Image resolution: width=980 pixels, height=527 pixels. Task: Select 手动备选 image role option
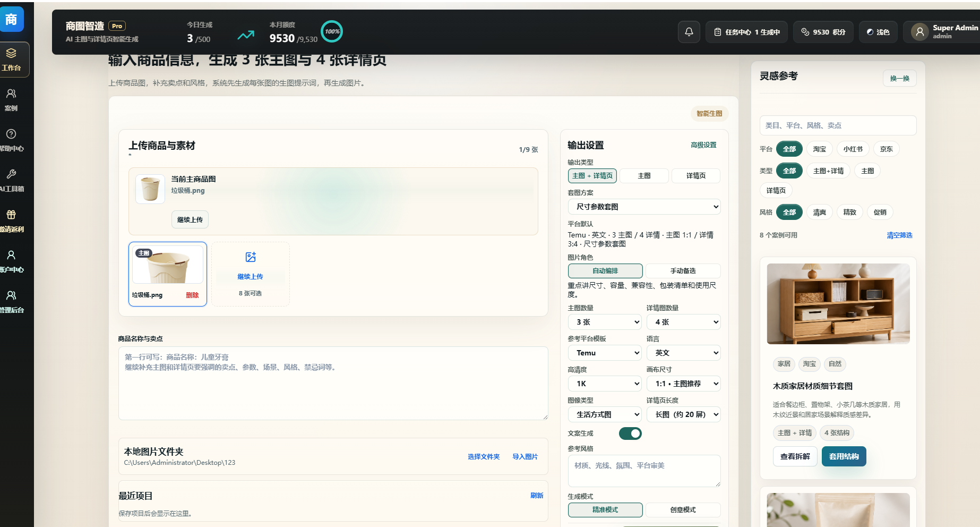coord(683,271)
